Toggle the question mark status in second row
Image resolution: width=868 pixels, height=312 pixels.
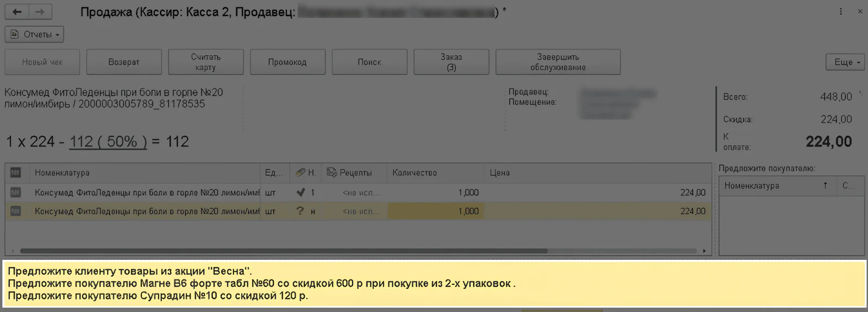300,211
